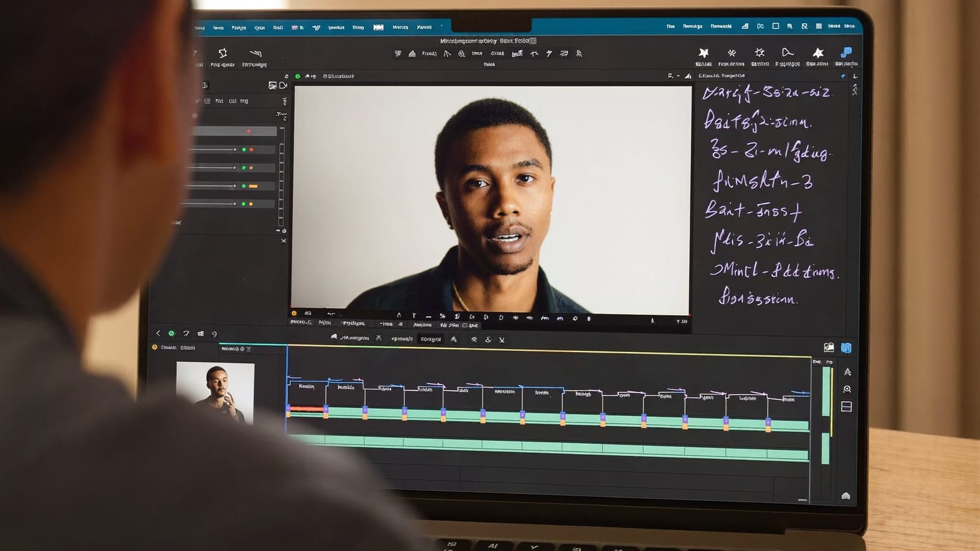Toggle the green status dot above the preview

(298, 77)
